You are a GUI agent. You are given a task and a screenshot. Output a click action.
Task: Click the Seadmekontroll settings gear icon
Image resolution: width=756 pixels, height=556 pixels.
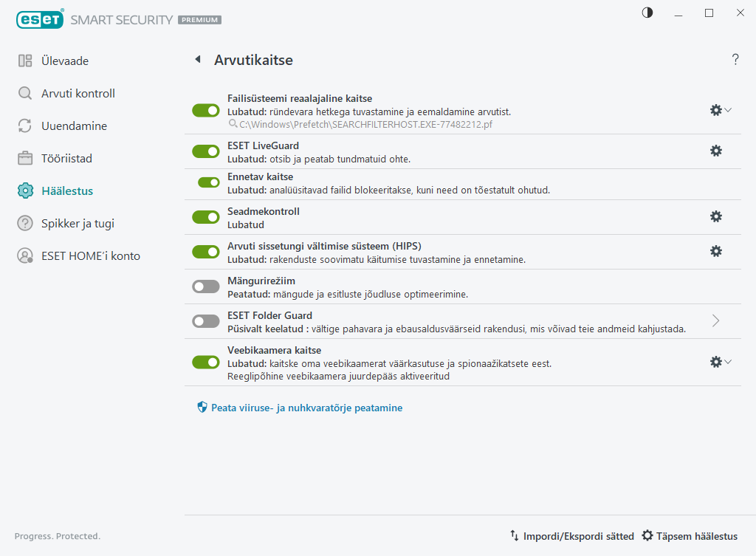coord(715,216)
